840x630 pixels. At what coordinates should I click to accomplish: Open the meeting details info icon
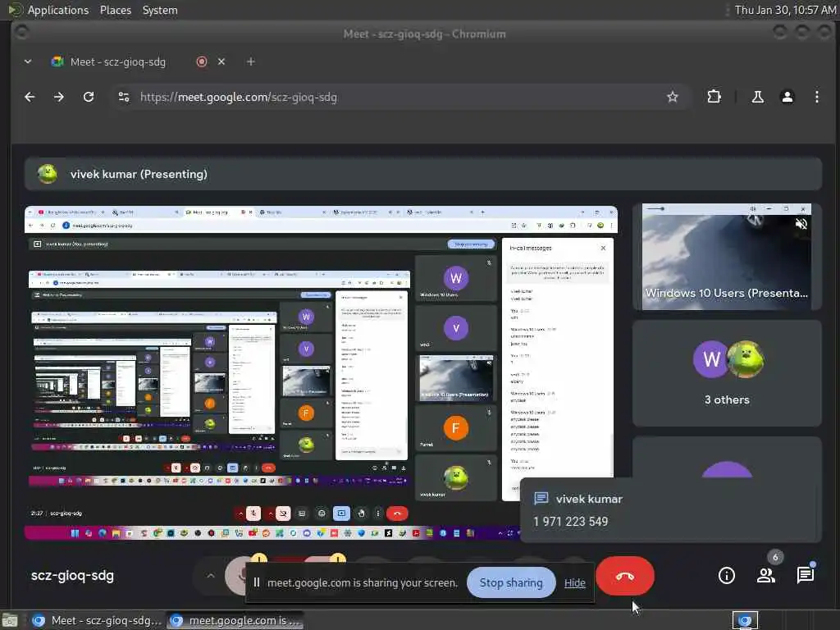pyautogui.click(x=727, y=576)
